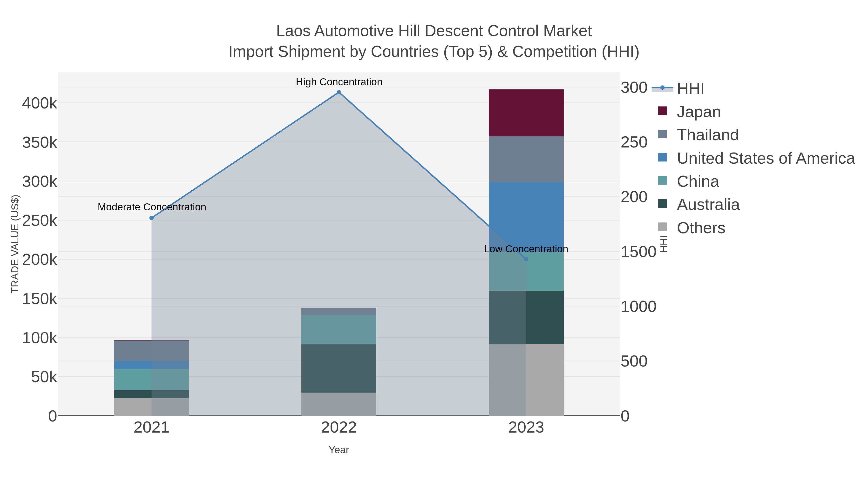Click the 'Low Concentration' annotation
Image resolution: width=868 pixels, height=488 pixels.
click(526, 249)
